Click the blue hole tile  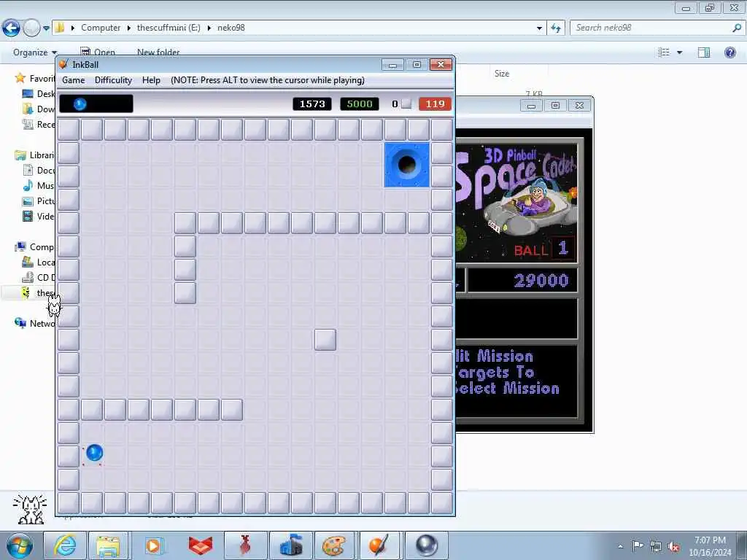click(407, 165)
